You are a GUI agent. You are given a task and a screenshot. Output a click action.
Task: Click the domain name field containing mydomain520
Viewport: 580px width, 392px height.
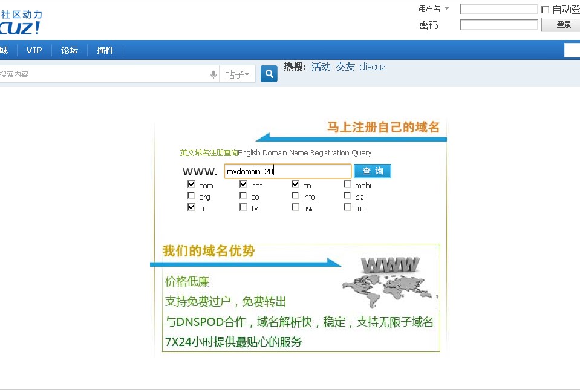[x=288, y=171]
